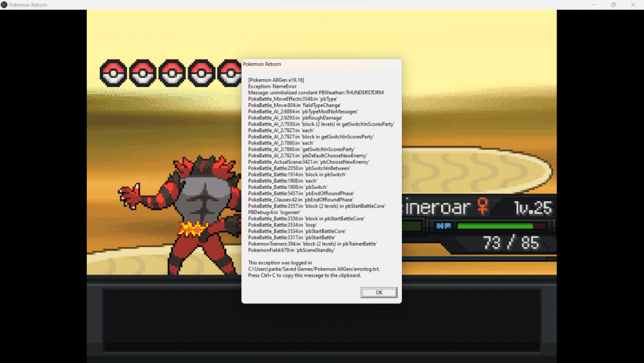Viewport: 644px width, 363px height.
Task: Click the error dialog's Pokemon Reborn title
Action: pos(262,64)
